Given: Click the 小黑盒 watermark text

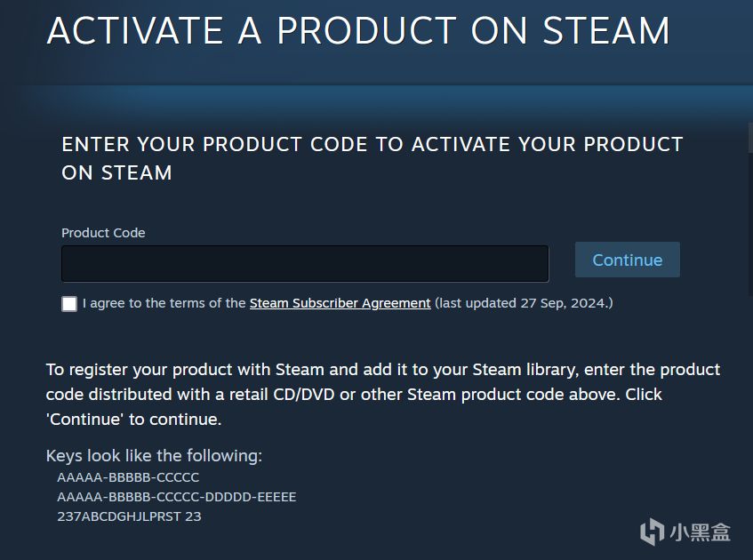Looking at the screenshot, I should (x=700, y=532).
